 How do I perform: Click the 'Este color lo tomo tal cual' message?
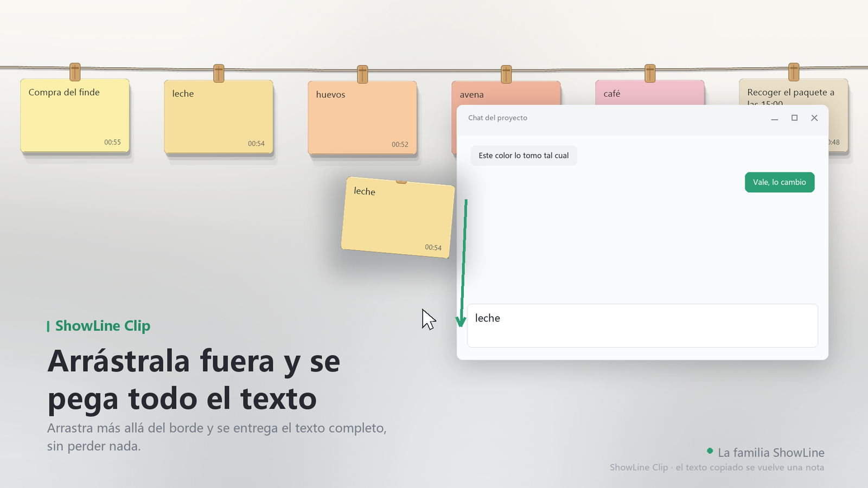coord(524,156)
